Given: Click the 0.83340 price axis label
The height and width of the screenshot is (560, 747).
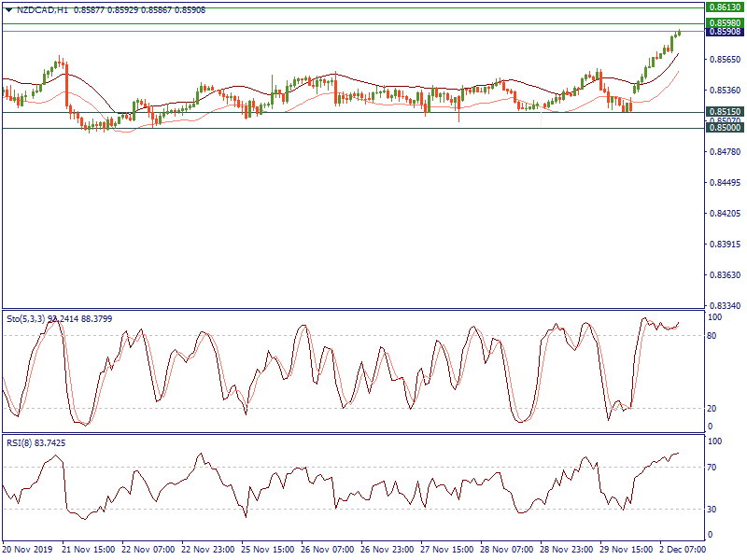Looking at the screenshot, I should (x=724, y=305).
